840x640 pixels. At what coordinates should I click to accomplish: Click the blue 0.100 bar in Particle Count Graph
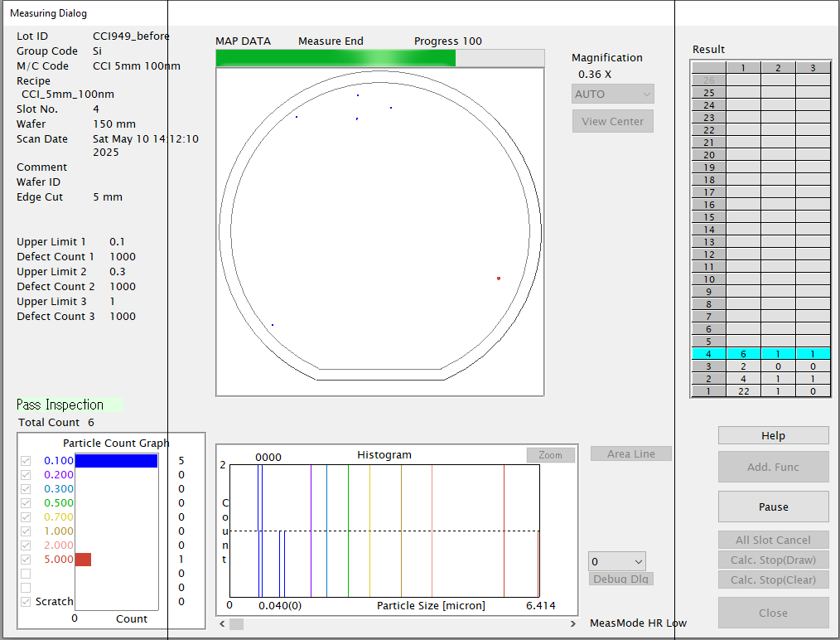116,461
